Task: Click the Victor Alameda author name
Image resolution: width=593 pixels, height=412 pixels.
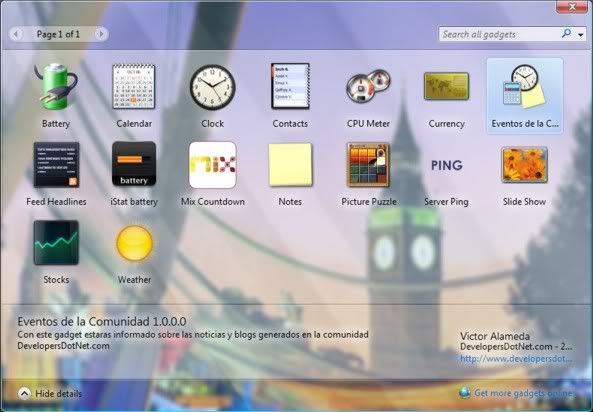Action: point(495,336)
